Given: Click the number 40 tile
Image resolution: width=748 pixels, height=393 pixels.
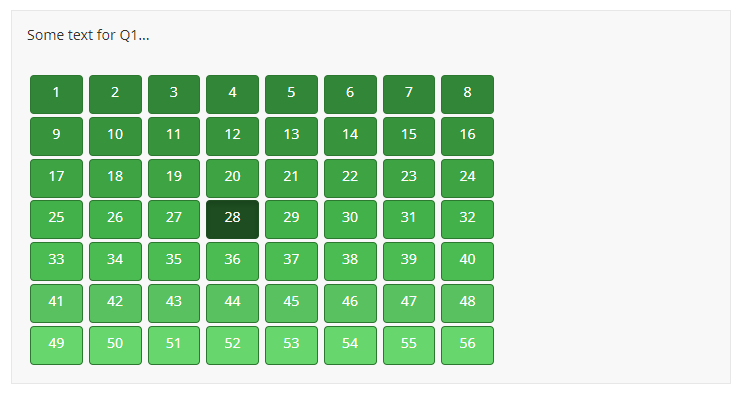Looking at the screenshot, I should [x=468, y=261].
